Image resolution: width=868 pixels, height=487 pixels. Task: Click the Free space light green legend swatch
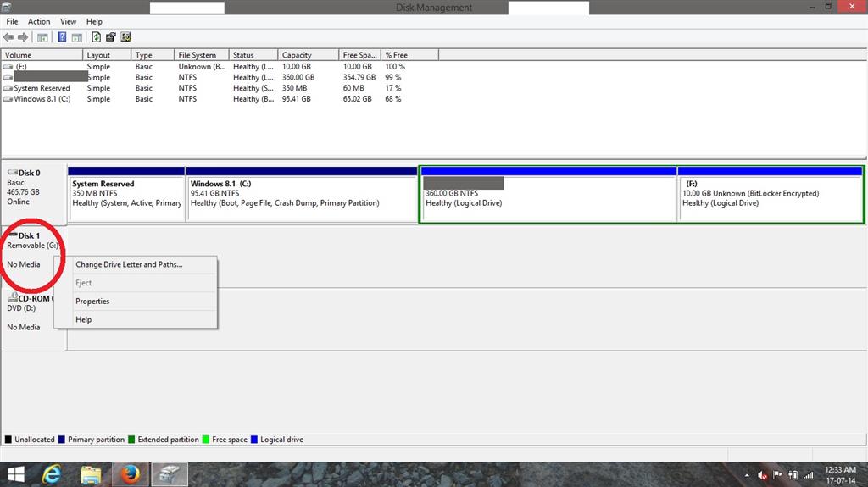click(x=206, y=440)
